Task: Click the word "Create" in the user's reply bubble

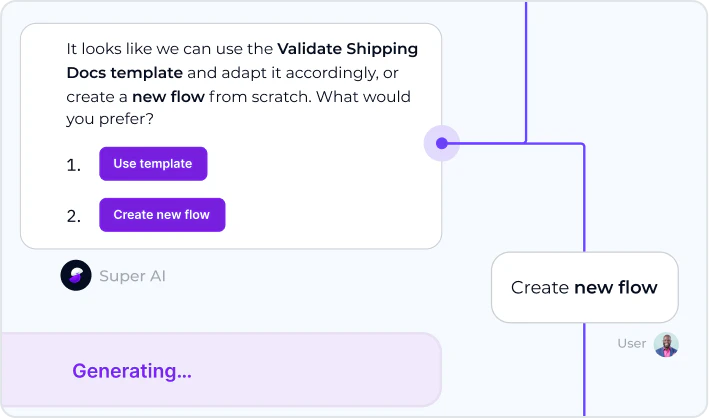Action: pos(539,288)
